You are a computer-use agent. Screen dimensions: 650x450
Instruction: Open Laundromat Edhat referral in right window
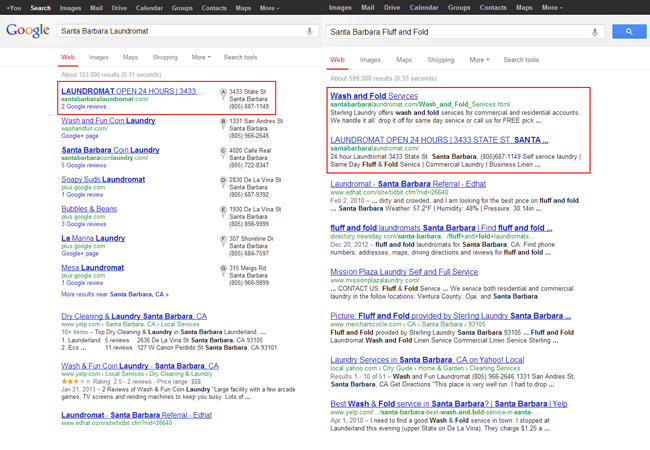[408, 184]
